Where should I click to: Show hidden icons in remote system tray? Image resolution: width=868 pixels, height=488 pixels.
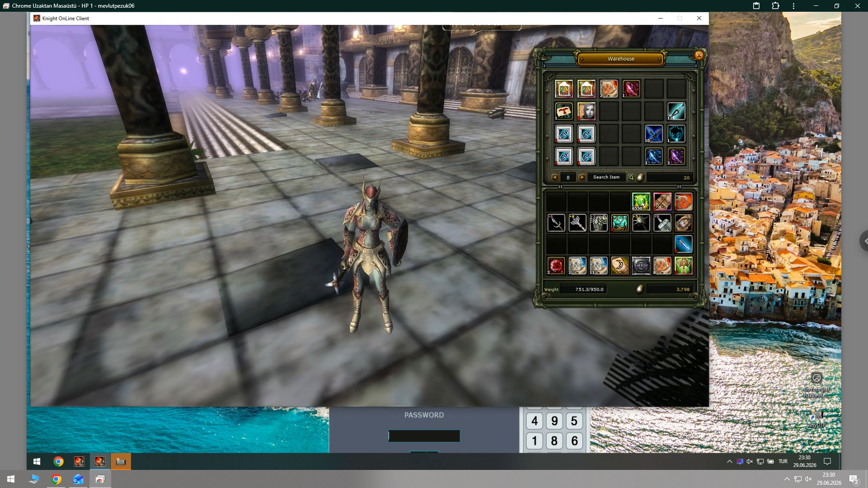(x=729, y=461)
